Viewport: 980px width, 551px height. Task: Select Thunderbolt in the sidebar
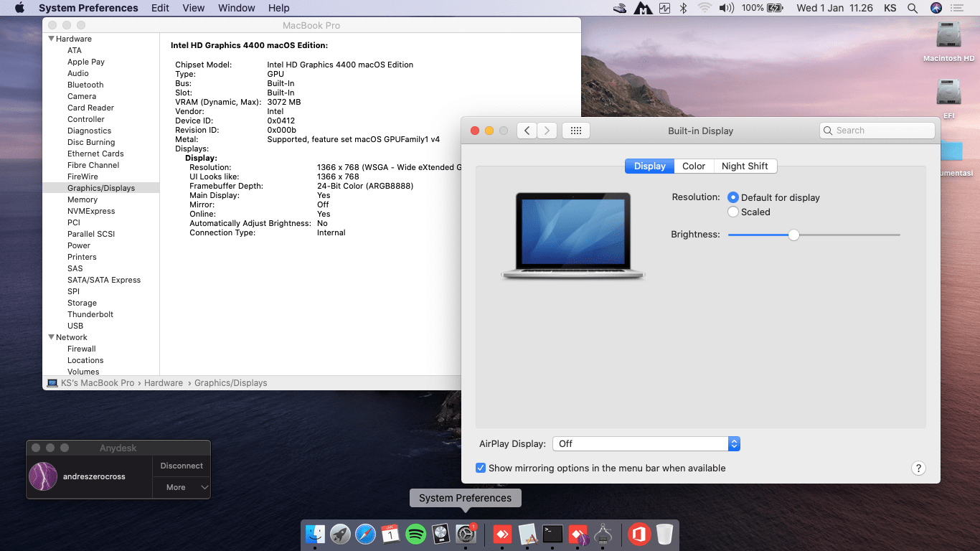tap(90, 314)
